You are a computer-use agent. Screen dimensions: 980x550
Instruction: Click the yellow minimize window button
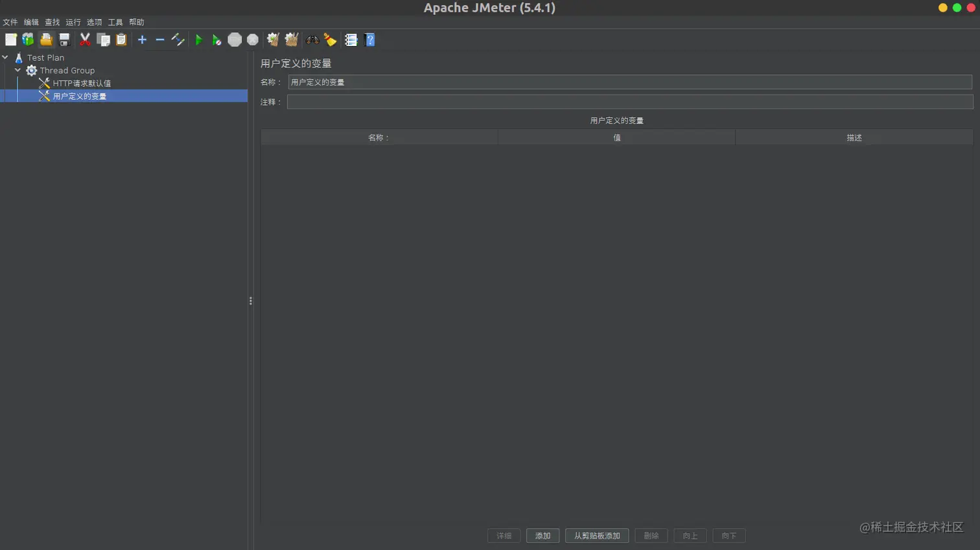943,8
